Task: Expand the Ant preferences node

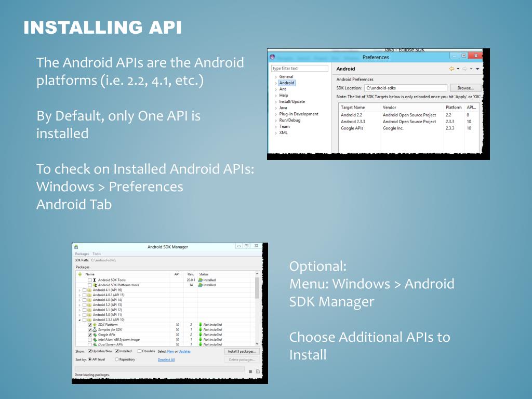Action: tap(275, 89)
